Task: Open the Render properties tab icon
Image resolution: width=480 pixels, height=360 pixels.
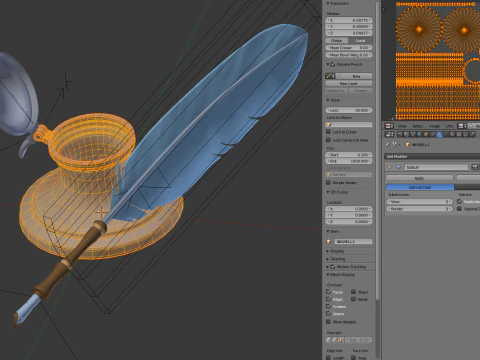Action: pos(400,134)
